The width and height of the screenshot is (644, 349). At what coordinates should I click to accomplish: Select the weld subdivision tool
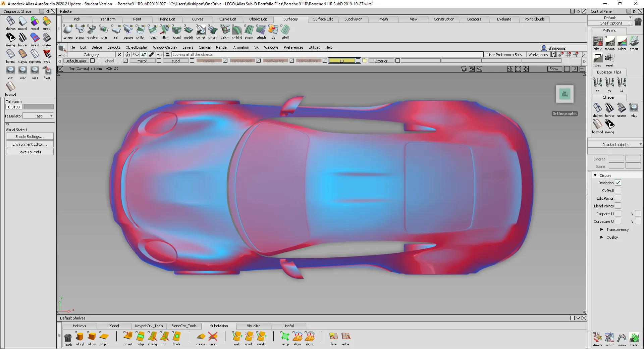click(x=237, y=336)
